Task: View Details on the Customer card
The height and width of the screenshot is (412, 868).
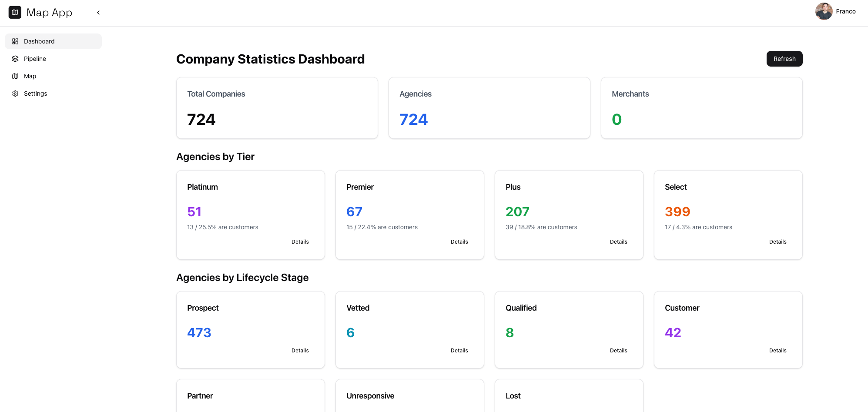Action: pos(778,350)
